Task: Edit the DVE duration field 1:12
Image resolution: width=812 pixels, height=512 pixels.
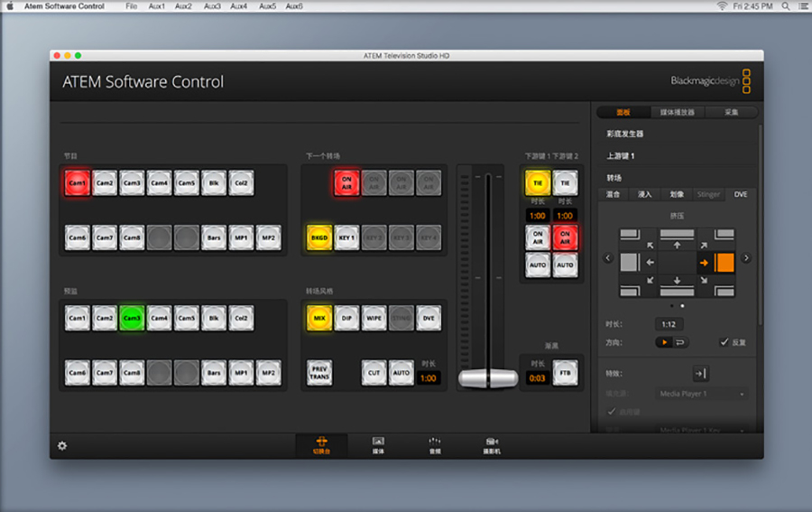Action: click(x=669, y=324)
